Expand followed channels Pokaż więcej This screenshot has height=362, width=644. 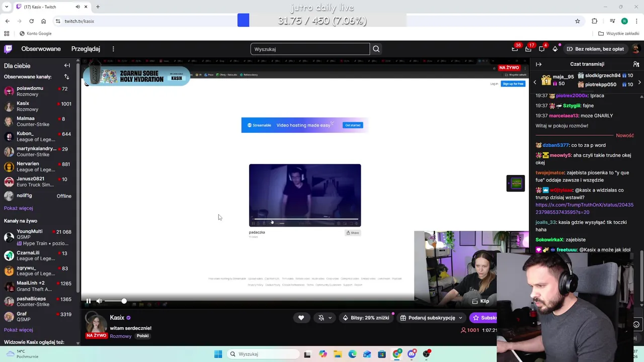18,208
